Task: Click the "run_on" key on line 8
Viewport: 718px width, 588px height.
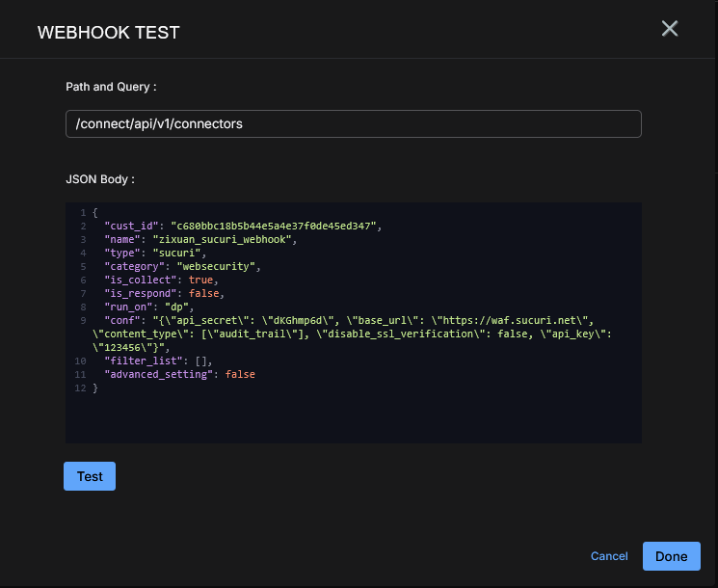Action: coord(128,307)
